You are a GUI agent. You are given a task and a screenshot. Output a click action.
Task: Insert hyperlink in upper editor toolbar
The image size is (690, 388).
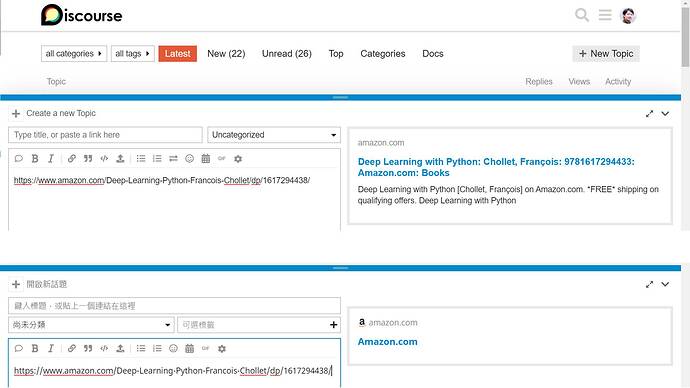pyautogui.click(x=71, y=158)
